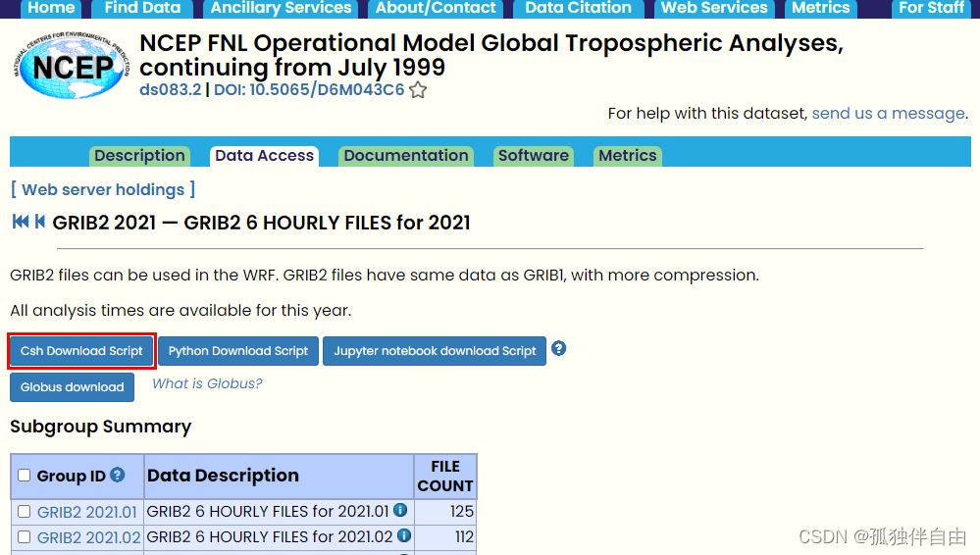The image size is (980, 555).
Task: Click the favorite star next to DOI
Action: [418, 90]
